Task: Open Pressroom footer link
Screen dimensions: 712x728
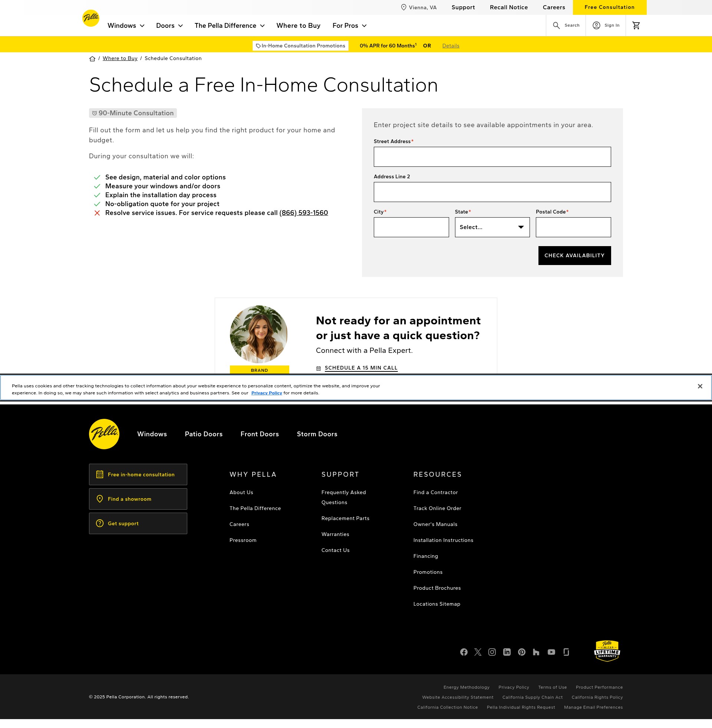Action: pyautogui.click(x=243, y=540)
